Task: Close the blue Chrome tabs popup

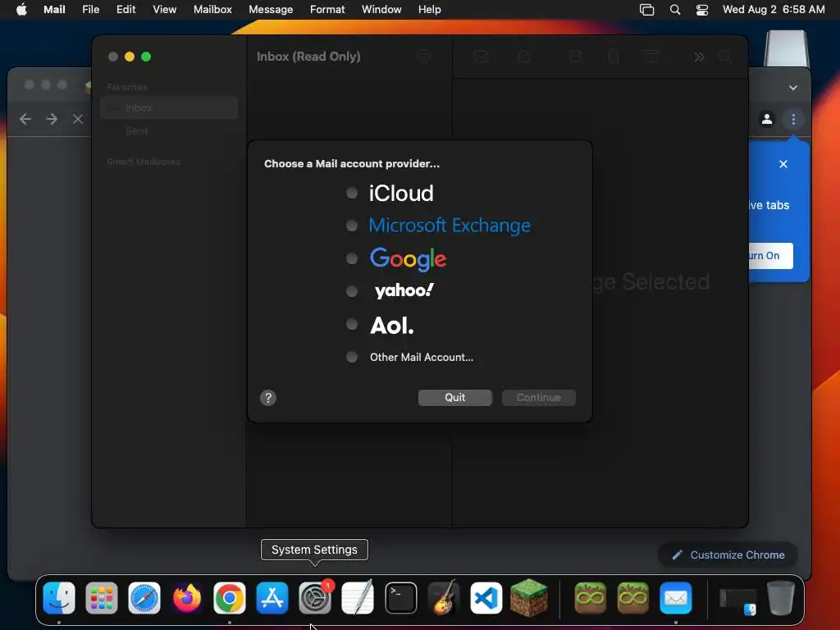Action: (x=783, y=164)
